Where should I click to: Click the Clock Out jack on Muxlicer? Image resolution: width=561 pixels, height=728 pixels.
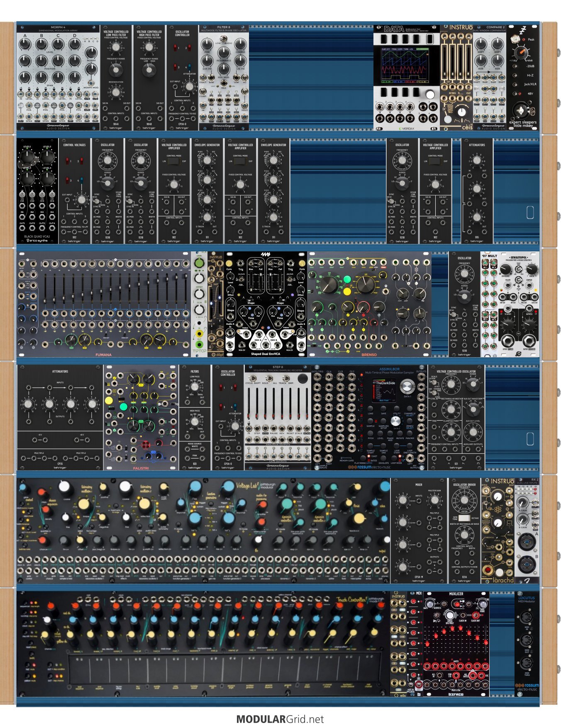[x=475, y=615]
